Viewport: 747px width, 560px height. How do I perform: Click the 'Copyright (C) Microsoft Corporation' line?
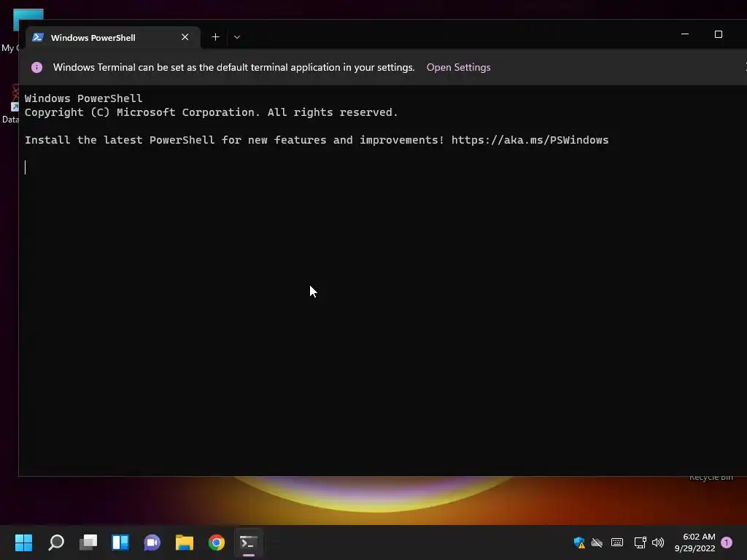[211, 112]
